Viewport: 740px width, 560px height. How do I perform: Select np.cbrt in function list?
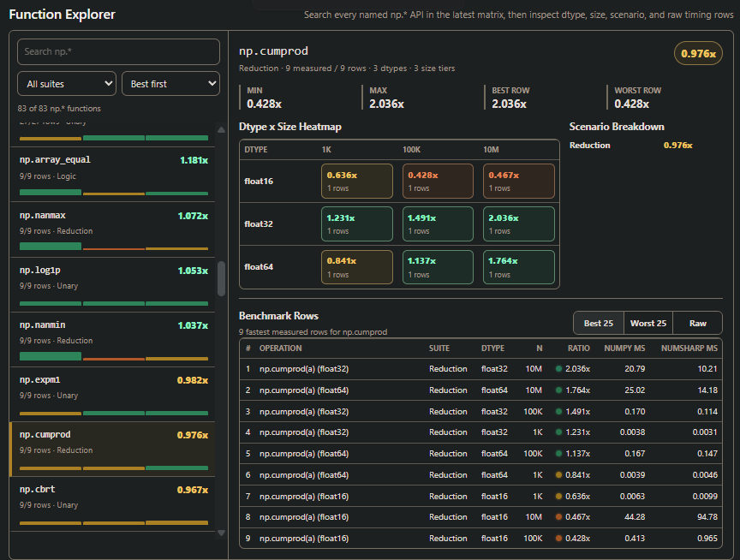(113, 503)
